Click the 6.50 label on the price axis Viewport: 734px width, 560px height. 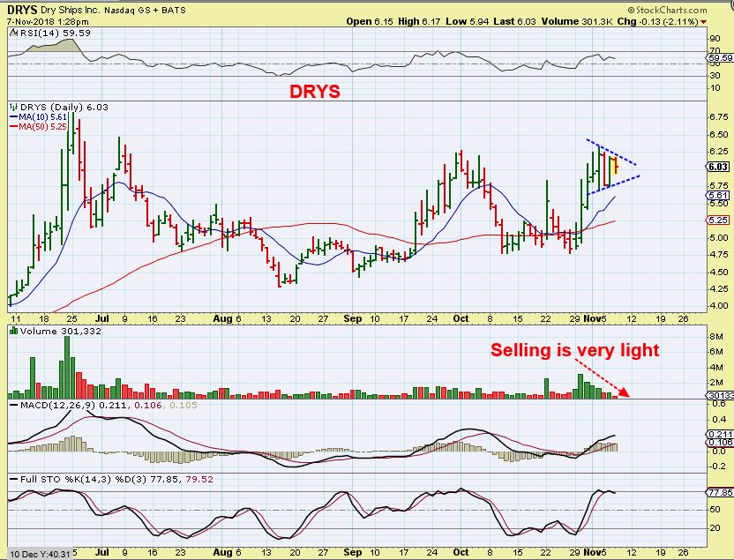click(x=718, y=134)
